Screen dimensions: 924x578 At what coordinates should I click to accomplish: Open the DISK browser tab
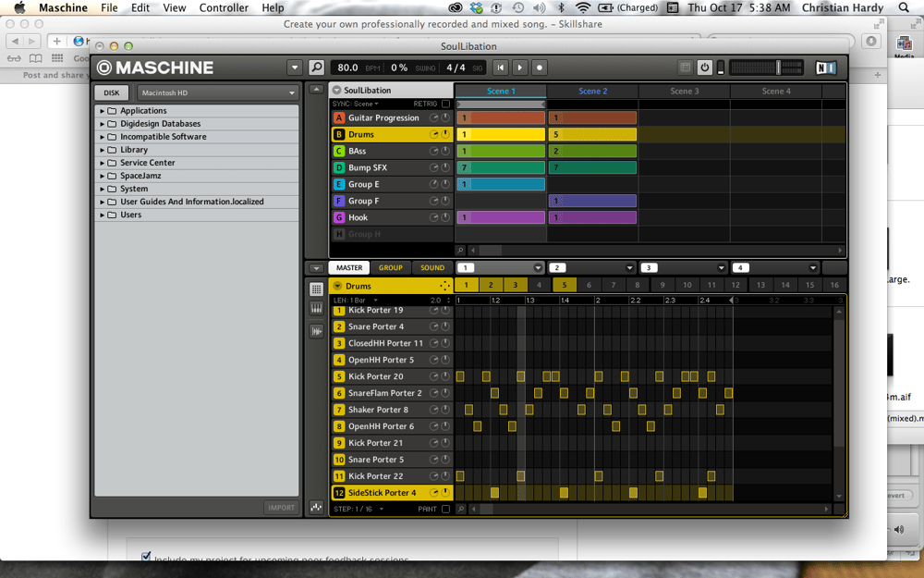(112, 92)
